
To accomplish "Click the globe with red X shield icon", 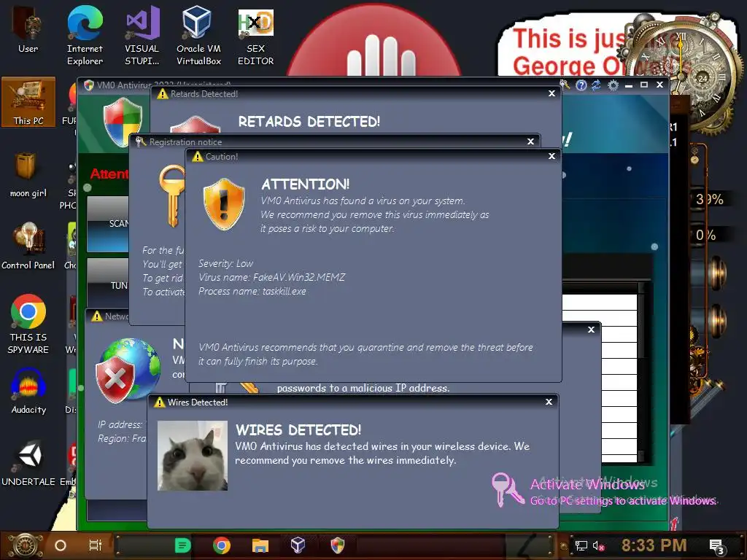I will (128, 370).
